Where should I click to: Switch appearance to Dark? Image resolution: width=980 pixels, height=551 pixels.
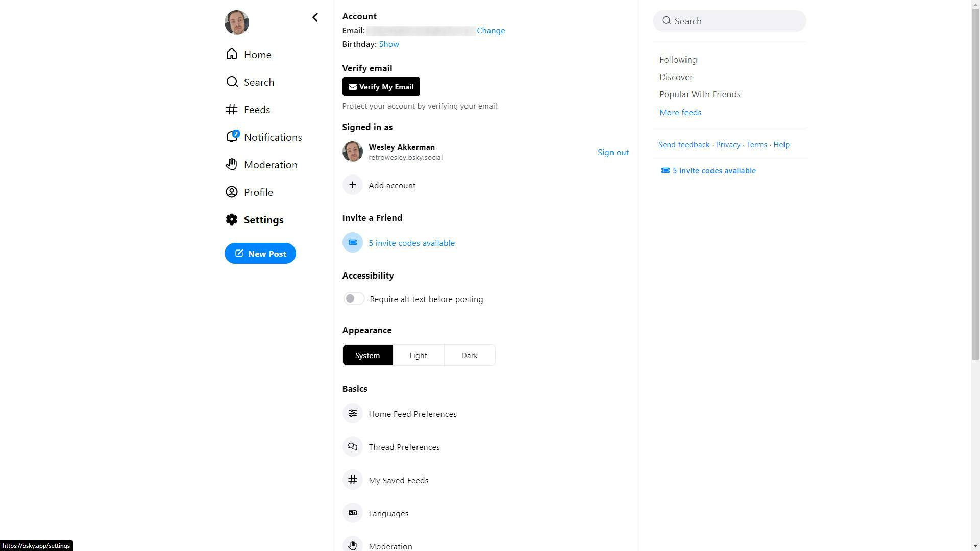469,355
